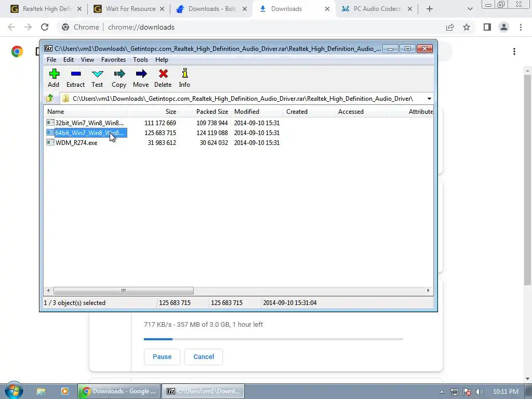Viewport: 532px width, 399px height.
Task: Open the Edit menu in 7-Zip
Action: [69, 60]
